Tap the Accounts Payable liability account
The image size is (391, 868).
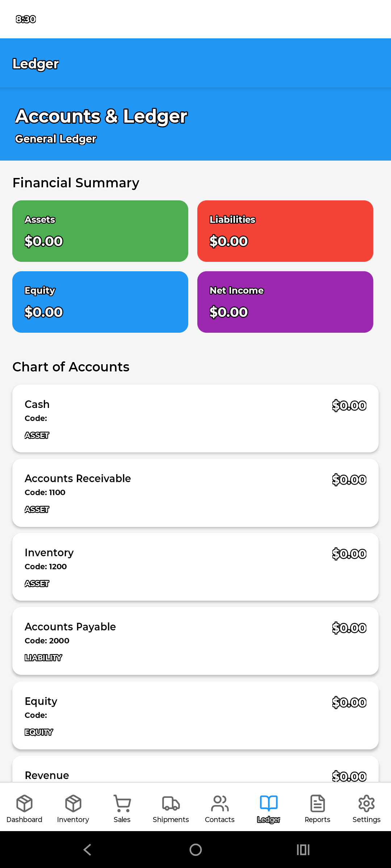pyautogui.click(x=195, y=641)
